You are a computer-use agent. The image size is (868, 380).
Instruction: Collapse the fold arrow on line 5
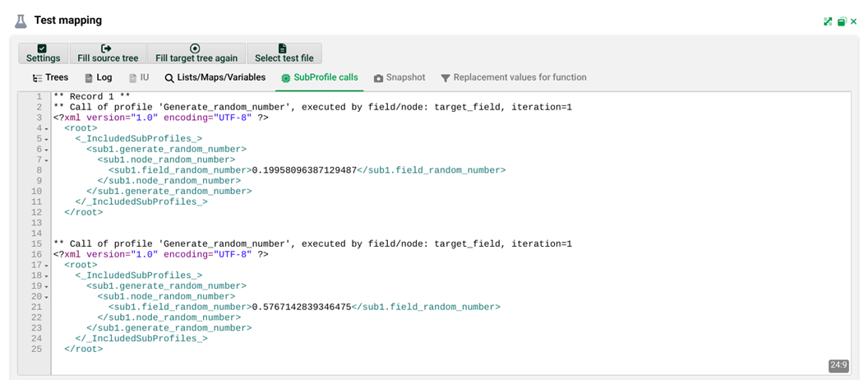coord(46,140)
